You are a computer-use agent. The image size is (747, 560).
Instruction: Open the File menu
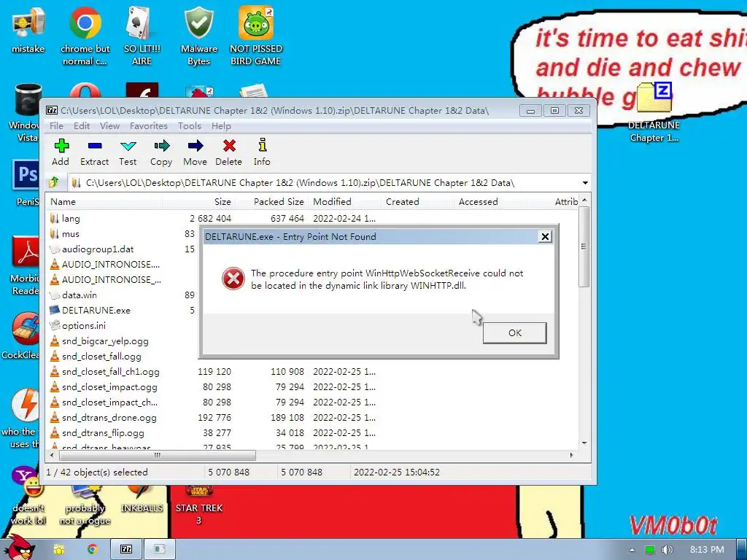click(x=56, y=125)
